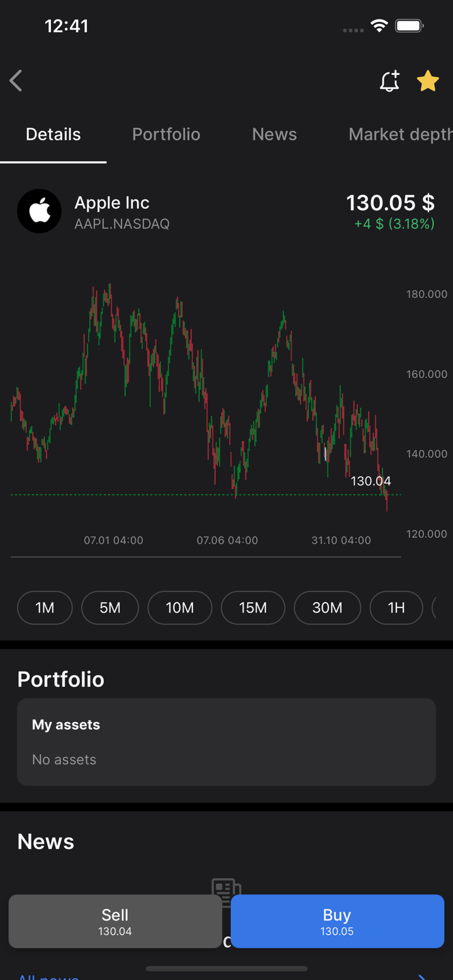Tap the newspaper icon under News
This screenshot has width=453, height=980.
[x=226, y=887]
